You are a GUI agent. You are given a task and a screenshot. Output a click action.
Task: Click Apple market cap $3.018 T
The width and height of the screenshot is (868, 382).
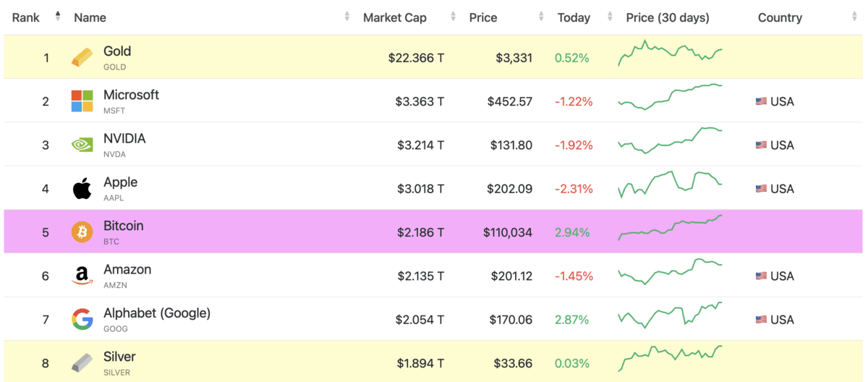(420, 189)
